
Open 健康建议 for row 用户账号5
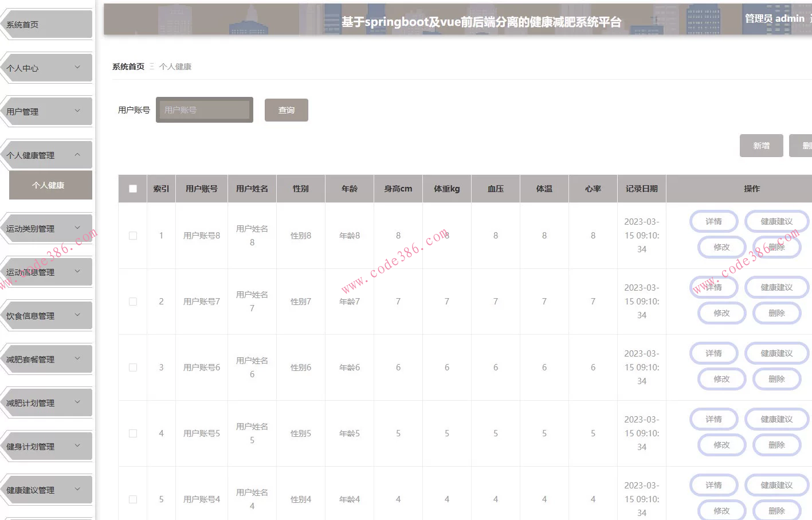pos(776,419)
